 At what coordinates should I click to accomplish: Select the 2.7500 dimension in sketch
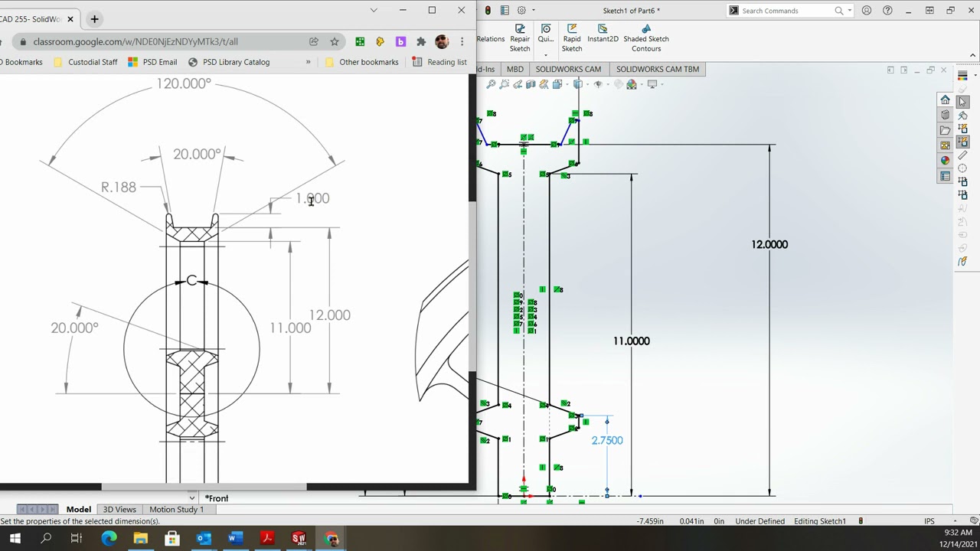coord(607,440)
